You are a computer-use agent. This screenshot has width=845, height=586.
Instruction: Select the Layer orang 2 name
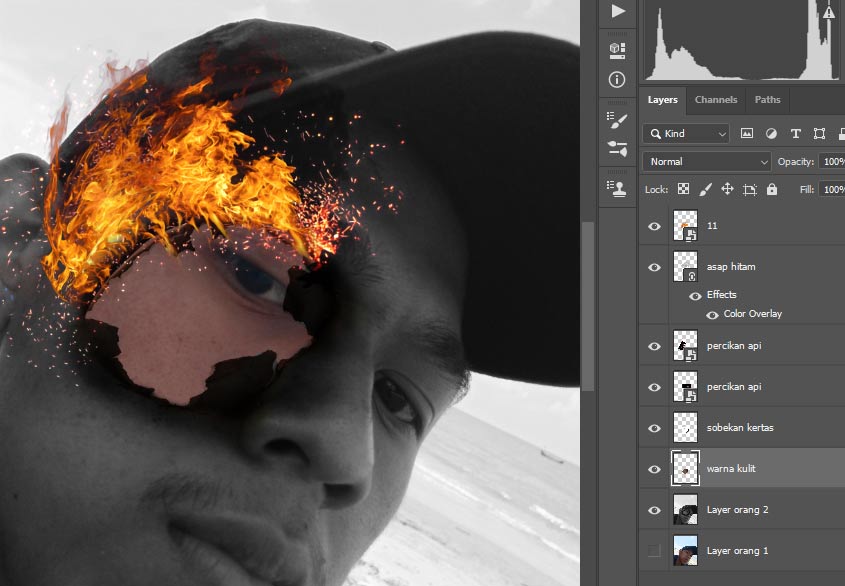(737, 509)
